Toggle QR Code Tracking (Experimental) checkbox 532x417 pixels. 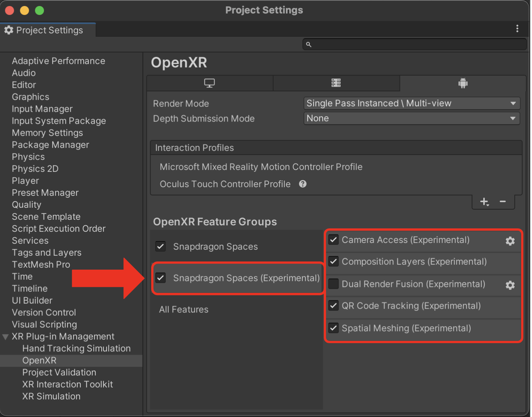334,306
